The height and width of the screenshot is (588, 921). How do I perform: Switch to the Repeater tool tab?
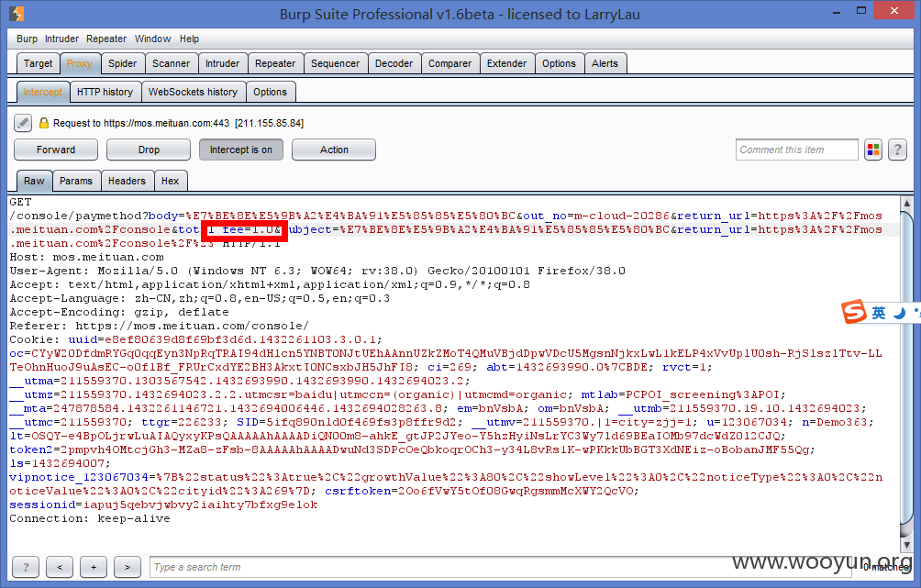[x=275, y=63]
